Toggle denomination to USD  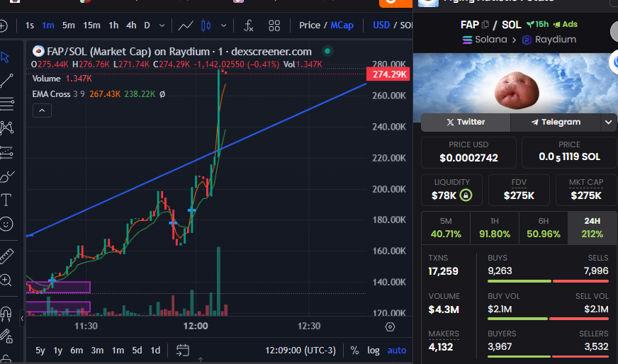[x=381, y=25]
